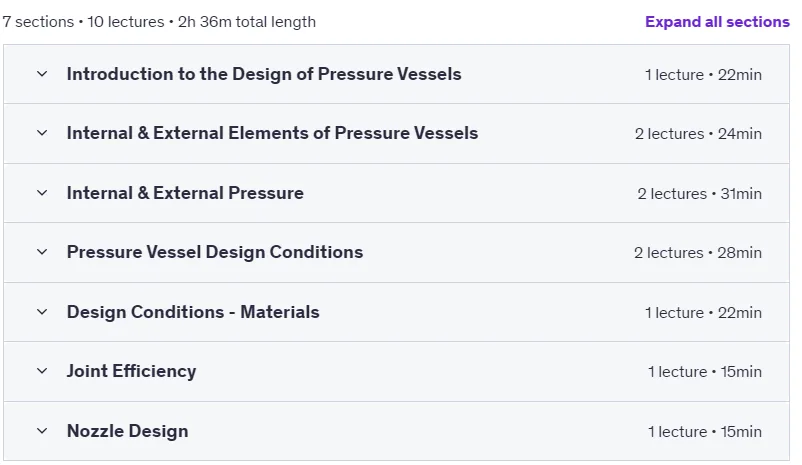Click the Nozzle Design chevron arrow
Viewport: 802px width, 465px height.
click(x=42, y=431)
